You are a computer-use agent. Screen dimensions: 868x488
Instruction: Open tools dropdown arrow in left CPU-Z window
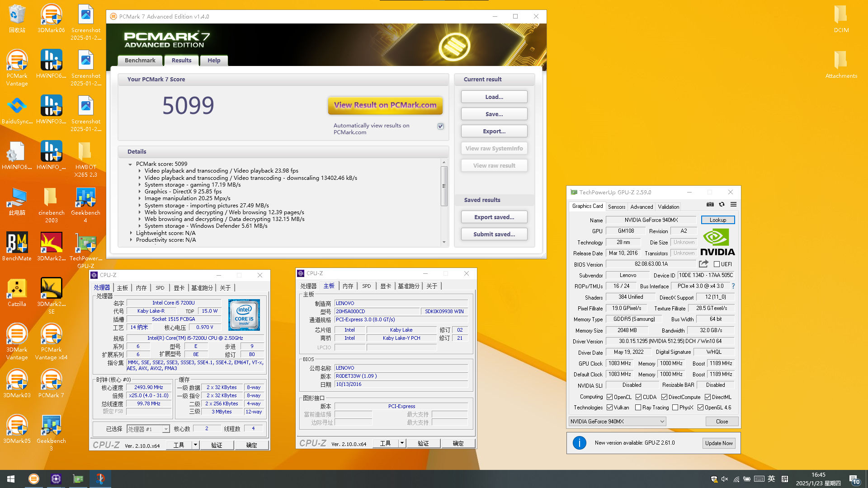(195, 445)
